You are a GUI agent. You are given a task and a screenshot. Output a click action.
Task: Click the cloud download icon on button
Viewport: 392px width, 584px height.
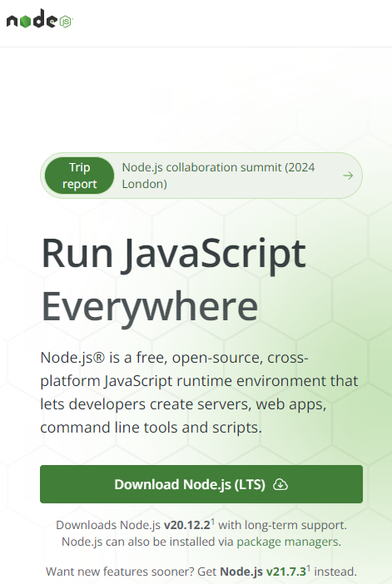[x=280, y=484]
